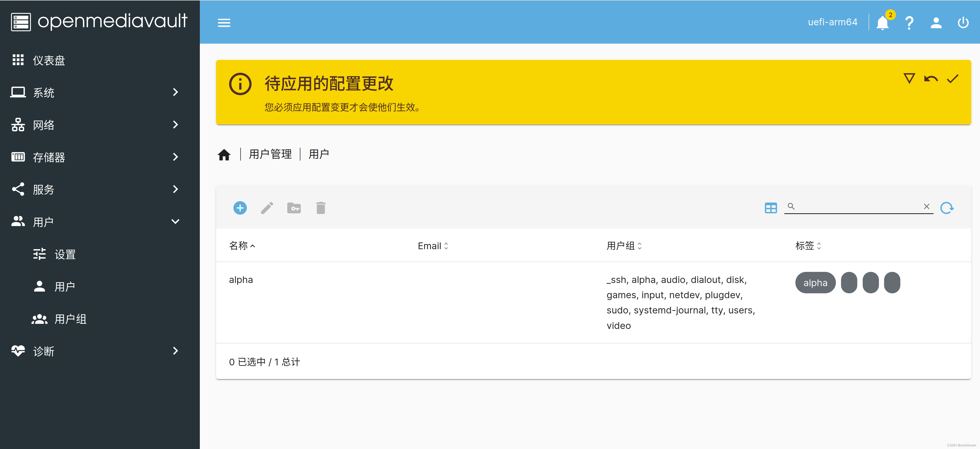Click the question mark help icon

909,23
